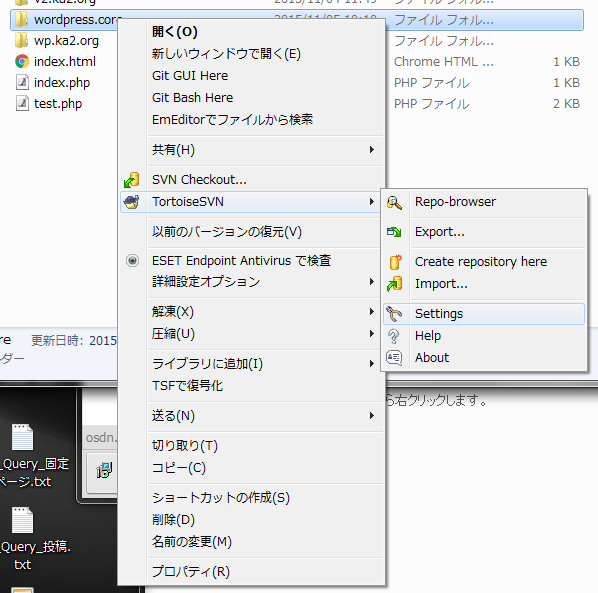
Task: Choose Export... in submenu
Action: point(484,232)
